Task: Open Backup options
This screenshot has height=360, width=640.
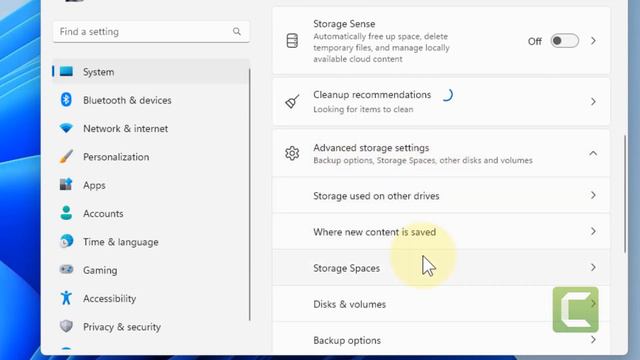Action: point(441,339)
